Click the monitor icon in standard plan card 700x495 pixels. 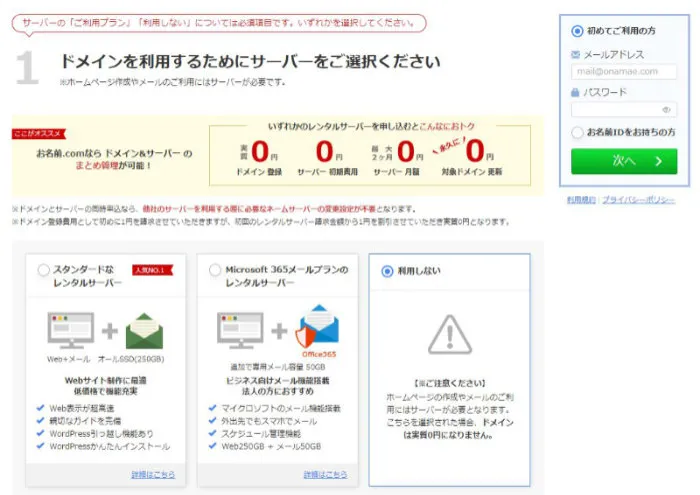coord(71,331)
